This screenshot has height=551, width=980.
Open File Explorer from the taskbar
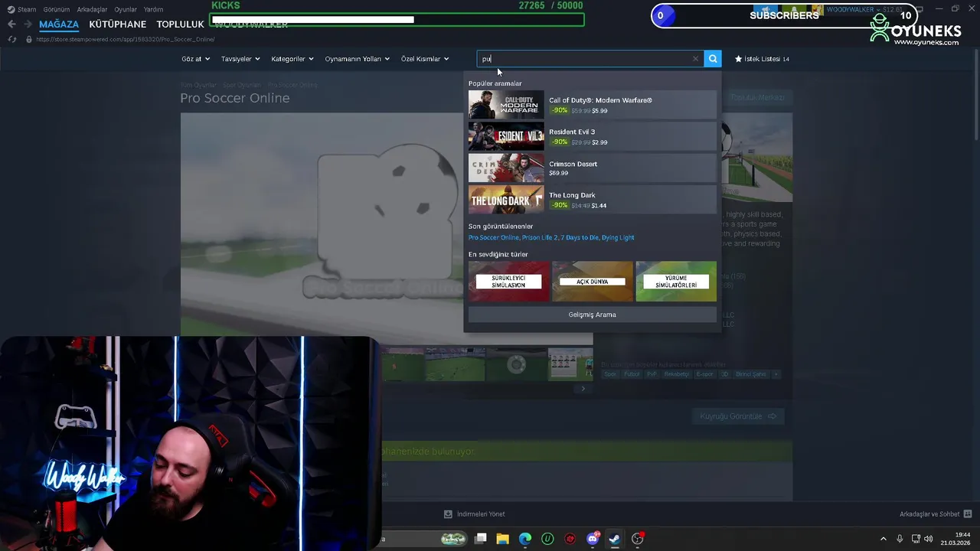pyautogui.click(x=502, y=539)
